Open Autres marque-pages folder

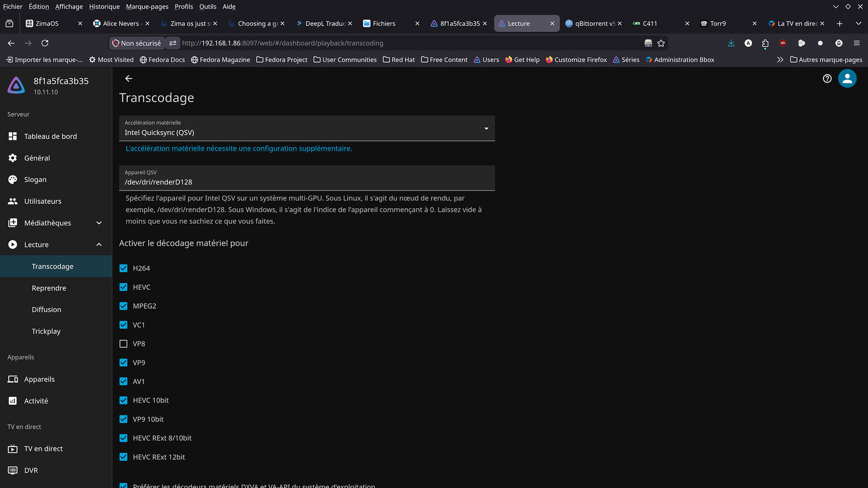pyautogui.click(x=826, y=60)
